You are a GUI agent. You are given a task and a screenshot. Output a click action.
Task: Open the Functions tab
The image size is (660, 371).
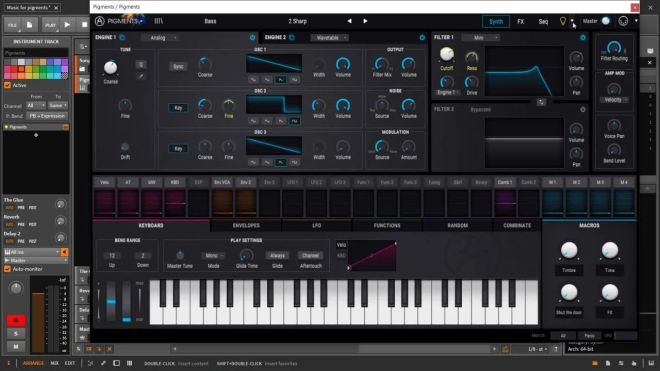[x=387, y=226]
